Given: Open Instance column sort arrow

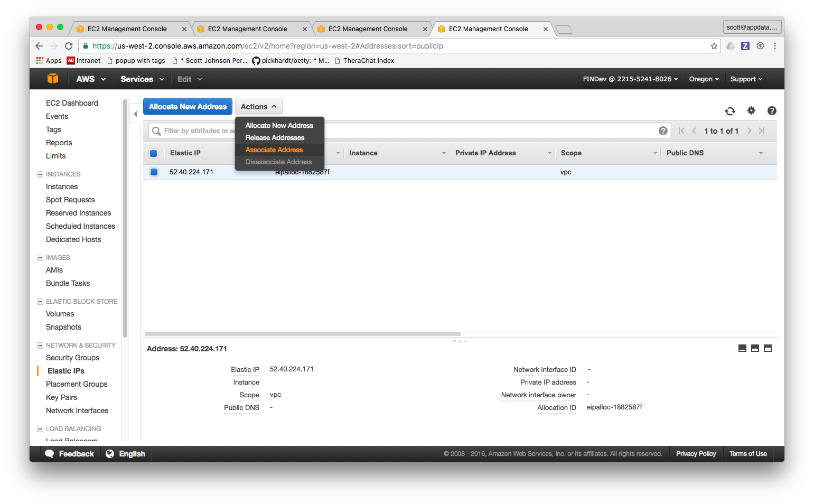Looking at the screenshot, I should pos(444,153).
